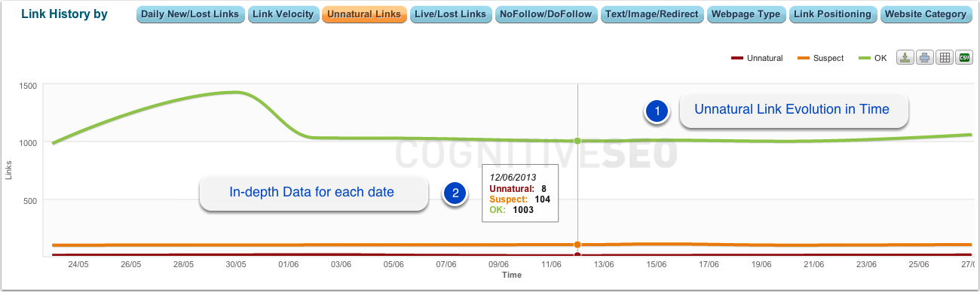
Task: Open the Link Velocity tab
Action: point(283,14)
